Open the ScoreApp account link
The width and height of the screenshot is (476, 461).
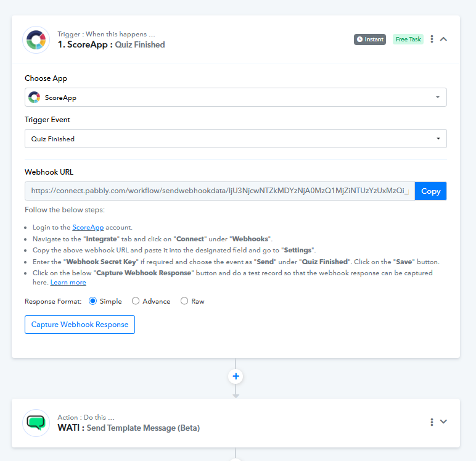click(84, 227)
